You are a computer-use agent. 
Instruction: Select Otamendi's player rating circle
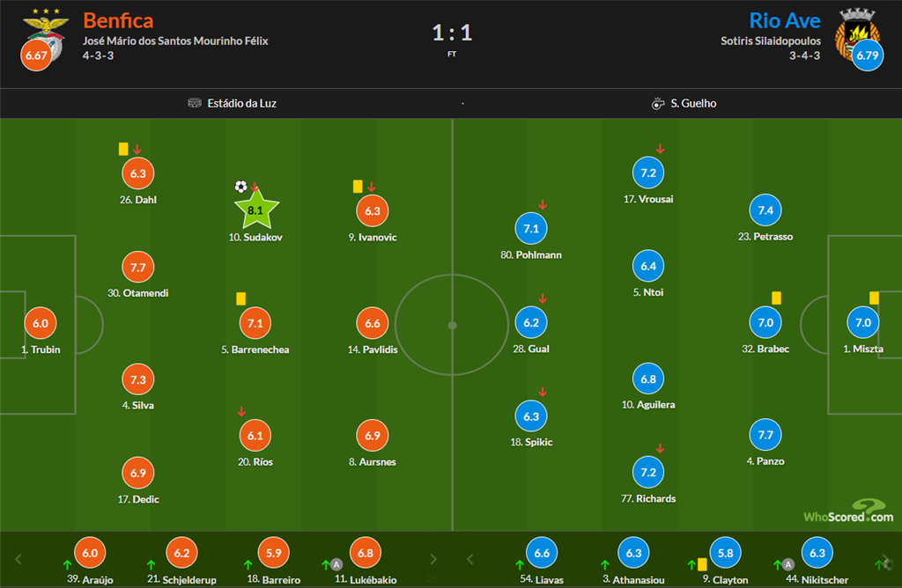click(x=138, y=268)
